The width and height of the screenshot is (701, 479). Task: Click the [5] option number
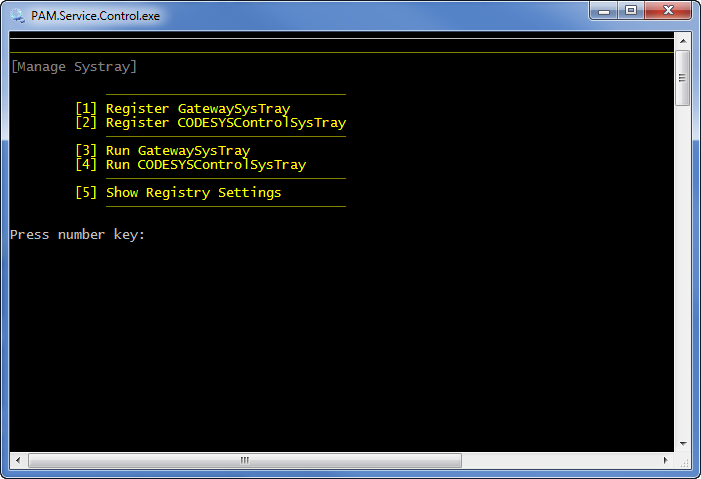(x=86, y=193)
